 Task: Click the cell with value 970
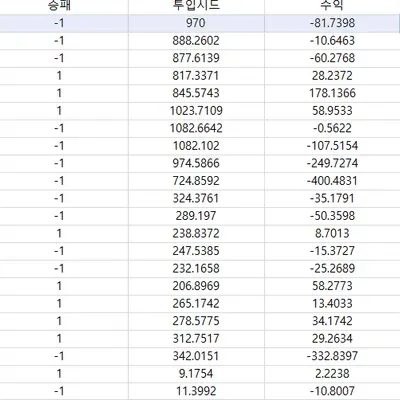tap(196, 23)
